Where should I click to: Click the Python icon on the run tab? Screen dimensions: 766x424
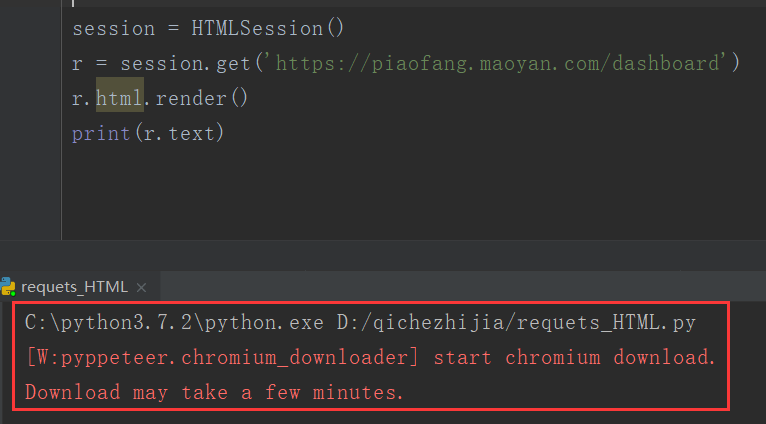[7, 287]
